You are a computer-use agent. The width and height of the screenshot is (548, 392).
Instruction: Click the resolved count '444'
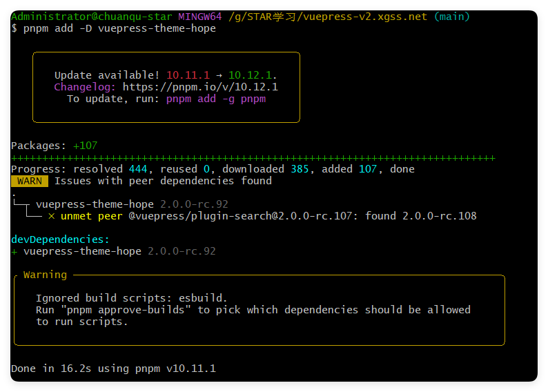pos(138,169)
